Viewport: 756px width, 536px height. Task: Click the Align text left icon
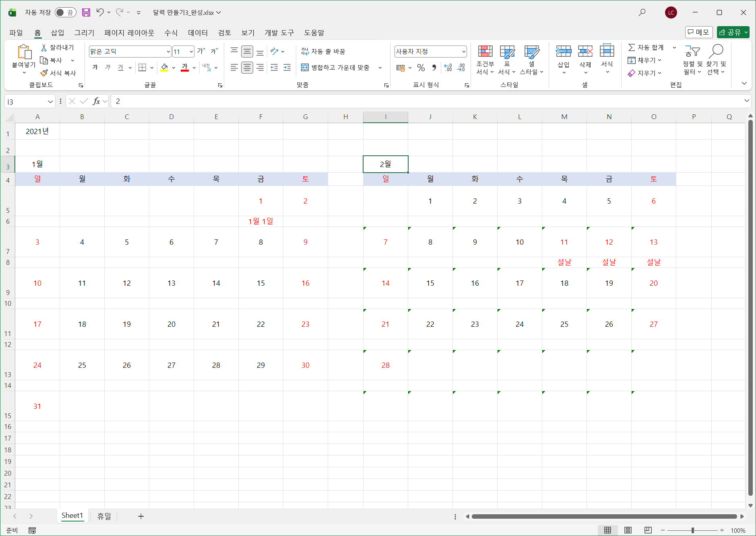coord(234,68)
